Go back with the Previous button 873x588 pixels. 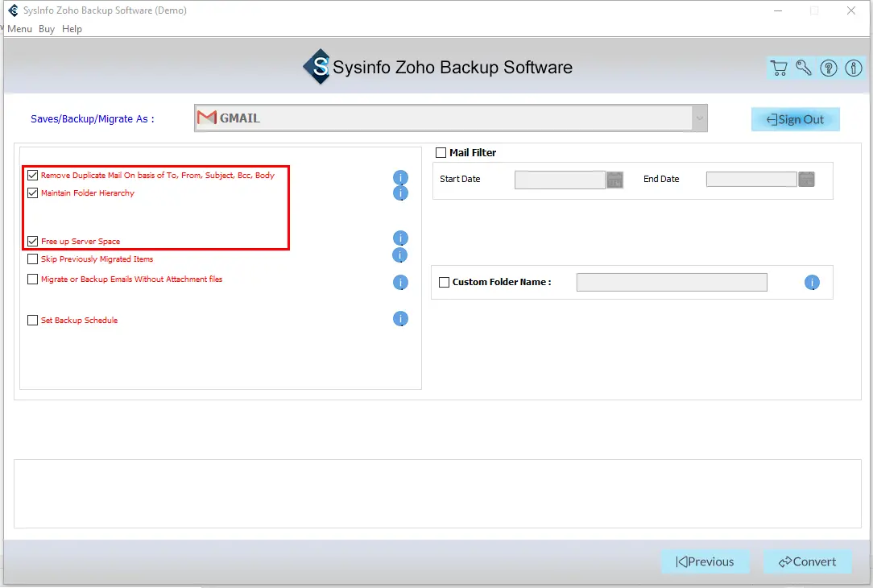[705, 562]
